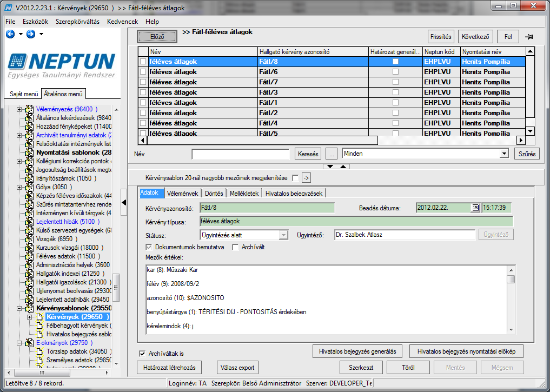Check the Archivált checkbox
This screenshot has width=550, height=392.
point(235,247)
